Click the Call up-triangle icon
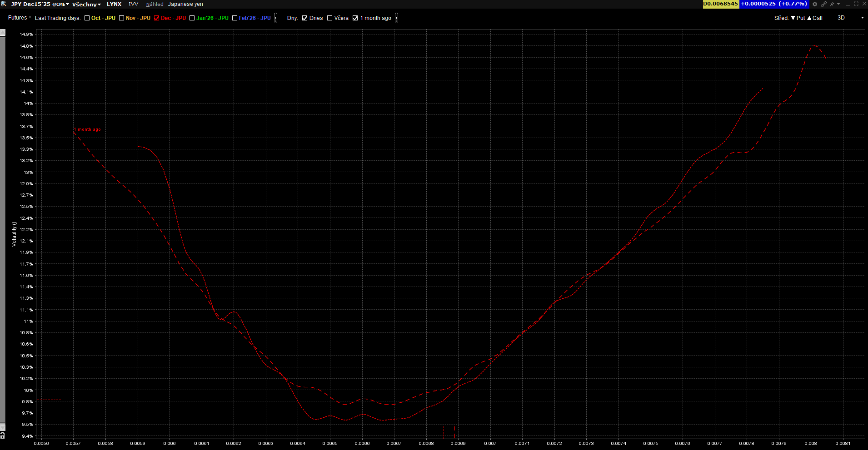 tap(809, 18)
